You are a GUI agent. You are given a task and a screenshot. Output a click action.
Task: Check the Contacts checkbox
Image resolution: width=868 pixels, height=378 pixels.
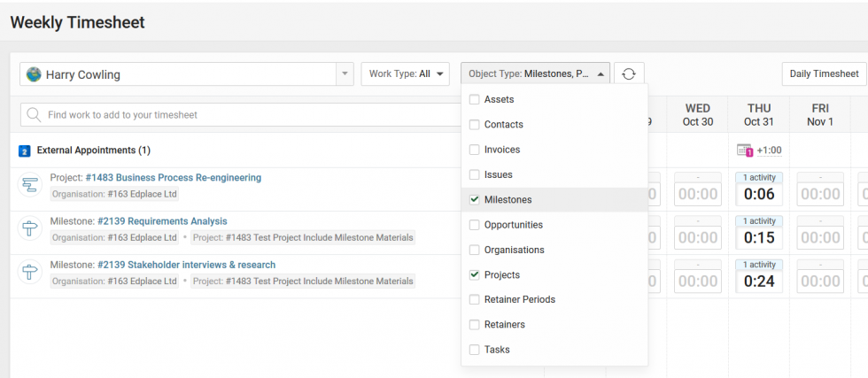[475, 125]
